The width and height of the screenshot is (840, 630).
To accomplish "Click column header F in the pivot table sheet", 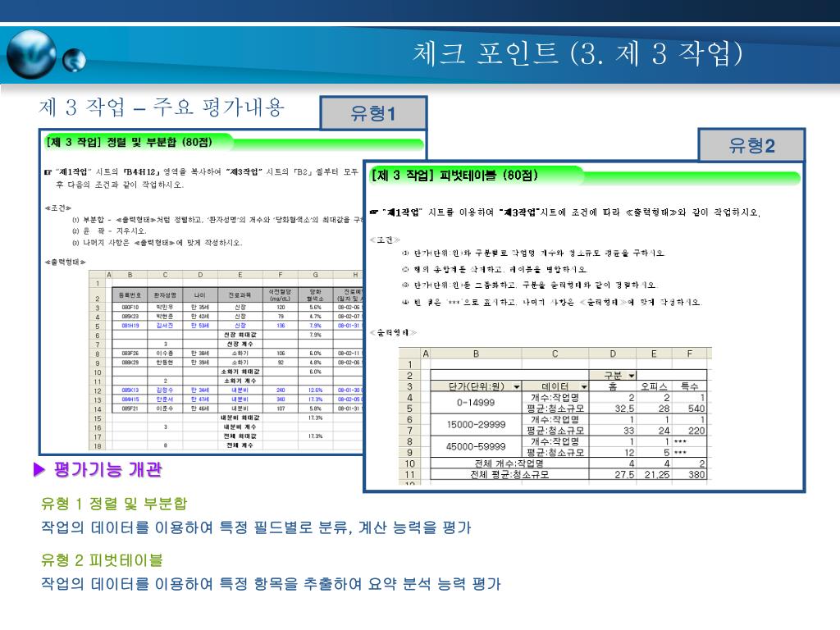I will point(689,354).
